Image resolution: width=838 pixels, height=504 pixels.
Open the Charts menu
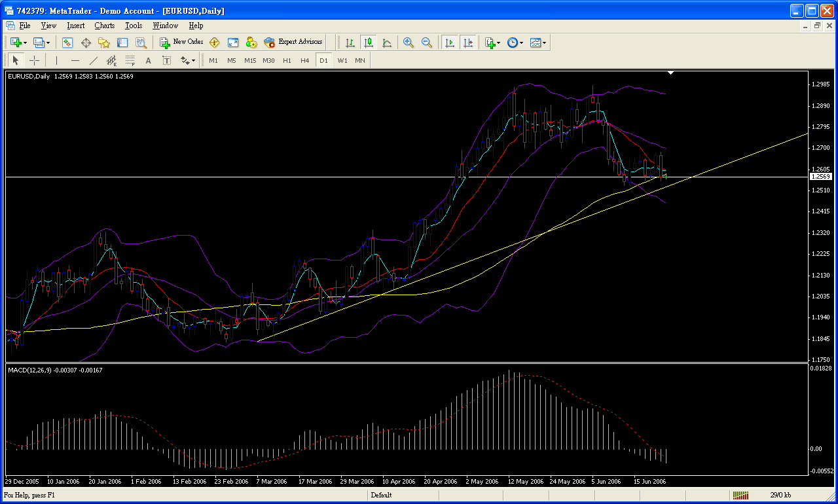pos(104,26)
